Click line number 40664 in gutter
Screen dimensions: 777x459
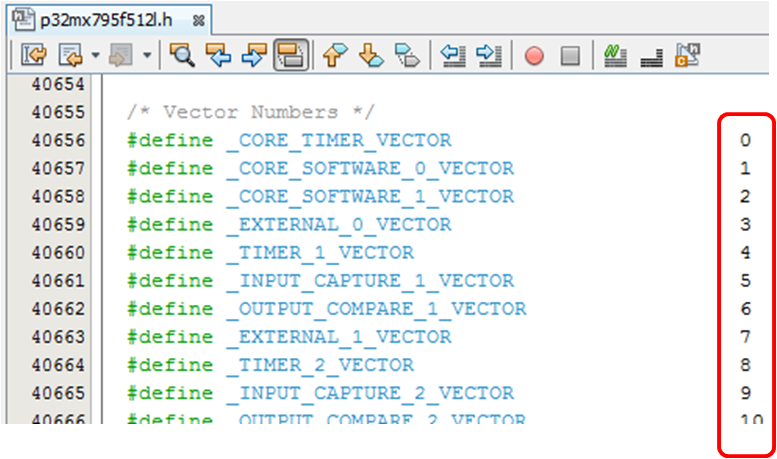pyautogui.click(x=58, y=365)
